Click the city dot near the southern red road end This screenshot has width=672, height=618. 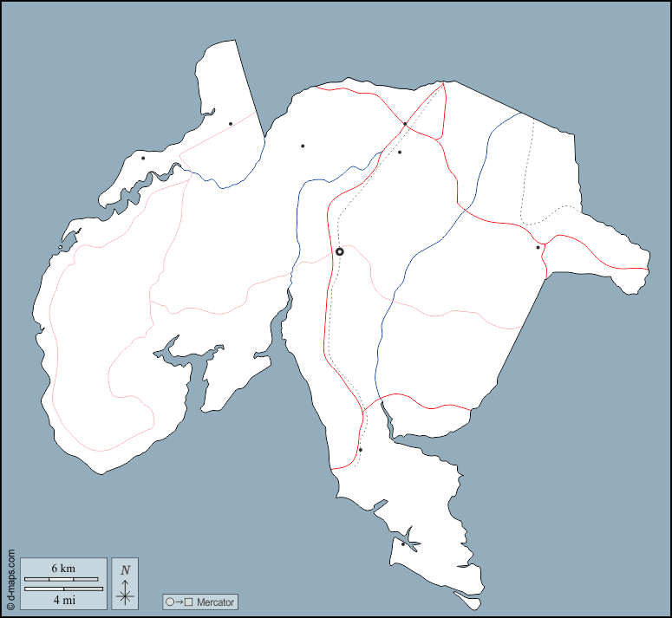360,450
